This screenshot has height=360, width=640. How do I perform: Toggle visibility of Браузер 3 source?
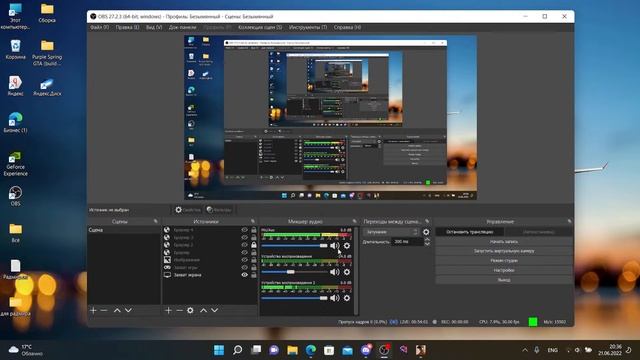244,237
